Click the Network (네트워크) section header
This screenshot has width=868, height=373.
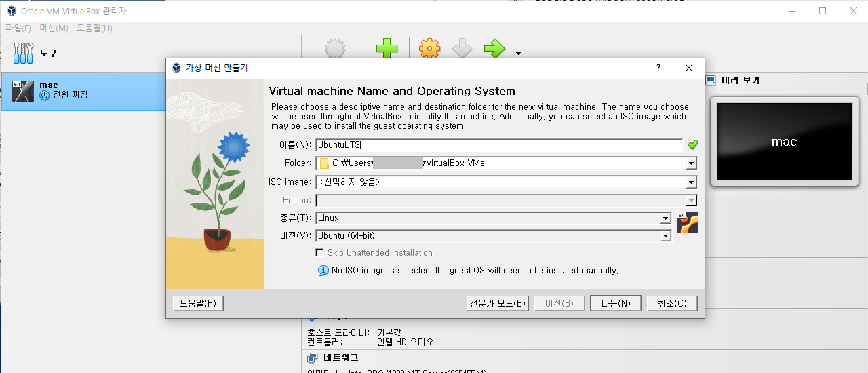point(341,357)
